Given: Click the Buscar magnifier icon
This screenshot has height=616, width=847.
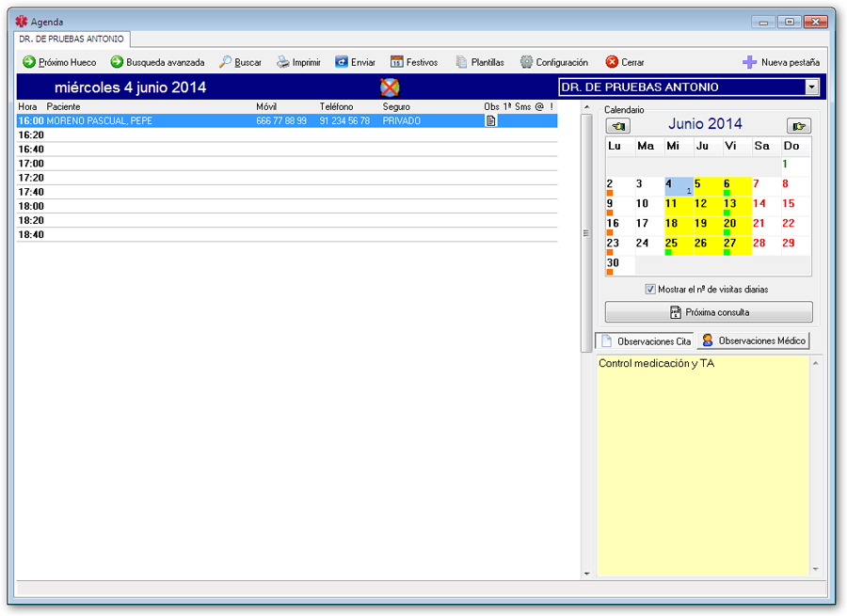Looking at the screenshot, I should pyautogui.click(x=226, y=62).
